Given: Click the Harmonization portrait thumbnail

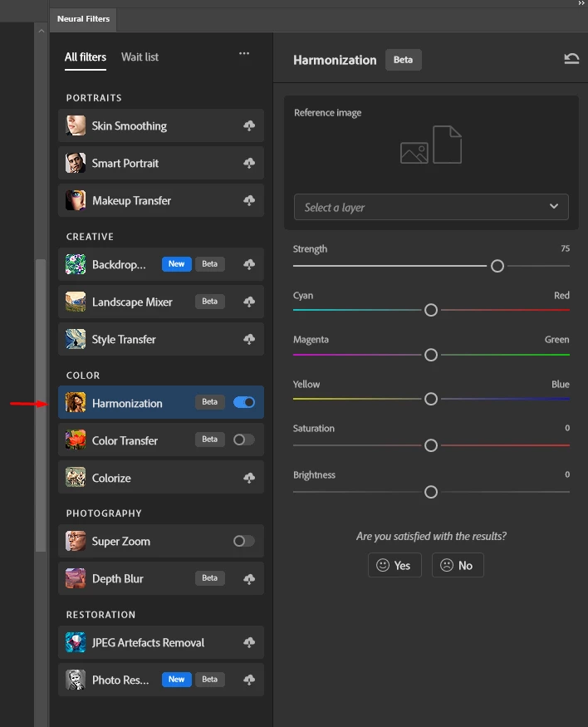Looking at the screenshot, I should (x=76, y=402).
